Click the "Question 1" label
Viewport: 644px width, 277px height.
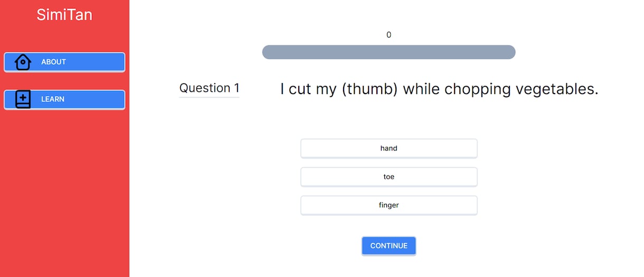[x=210, y=88]
